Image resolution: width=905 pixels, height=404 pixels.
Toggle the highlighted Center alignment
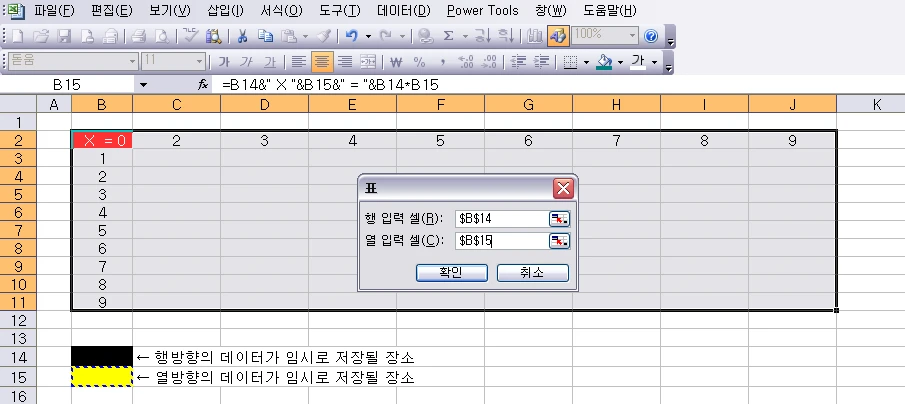[x=321, y=62]
